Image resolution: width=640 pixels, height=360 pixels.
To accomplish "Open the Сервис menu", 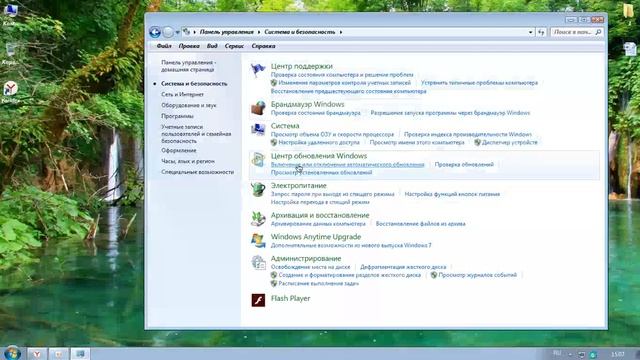I will click(x=234, y=46).
